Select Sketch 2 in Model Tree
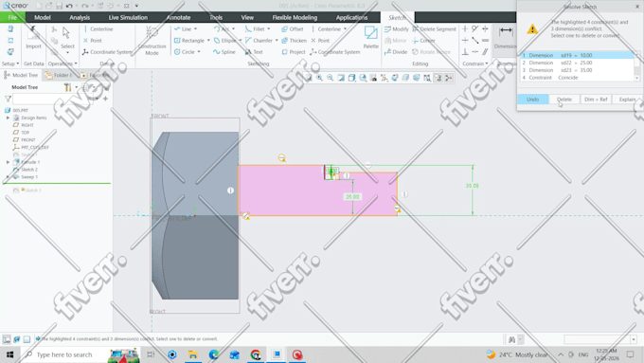The width and height of the screenshot is (644, 363). [26, 170]
